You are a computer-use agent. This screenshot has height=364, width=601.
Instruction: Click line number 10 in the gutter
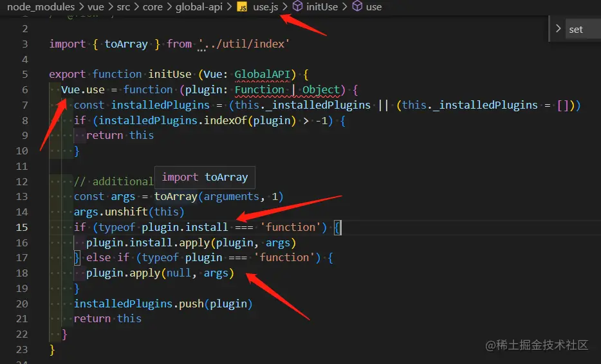22,151
